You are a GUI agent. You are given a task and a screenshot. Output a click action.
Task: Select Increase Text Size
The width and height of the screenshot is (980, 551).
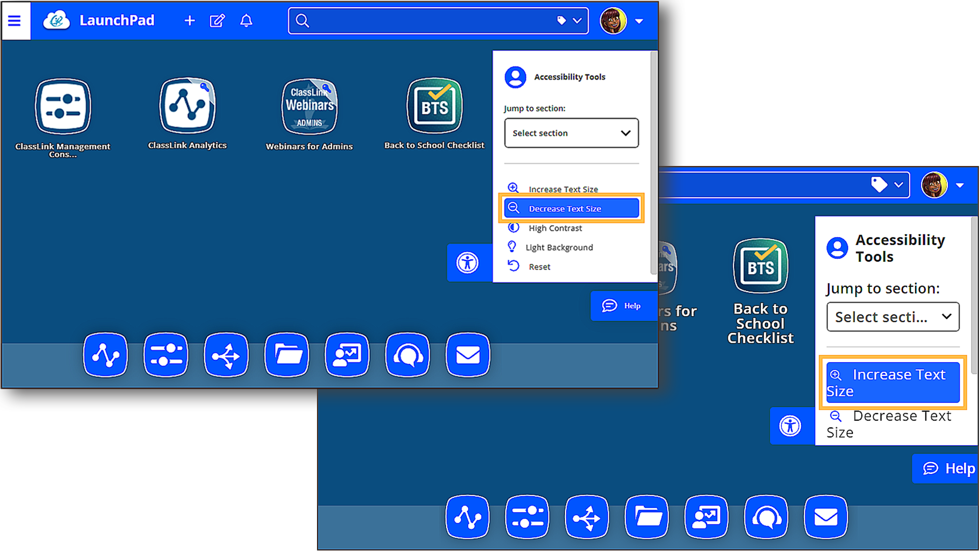coord(892,382)
